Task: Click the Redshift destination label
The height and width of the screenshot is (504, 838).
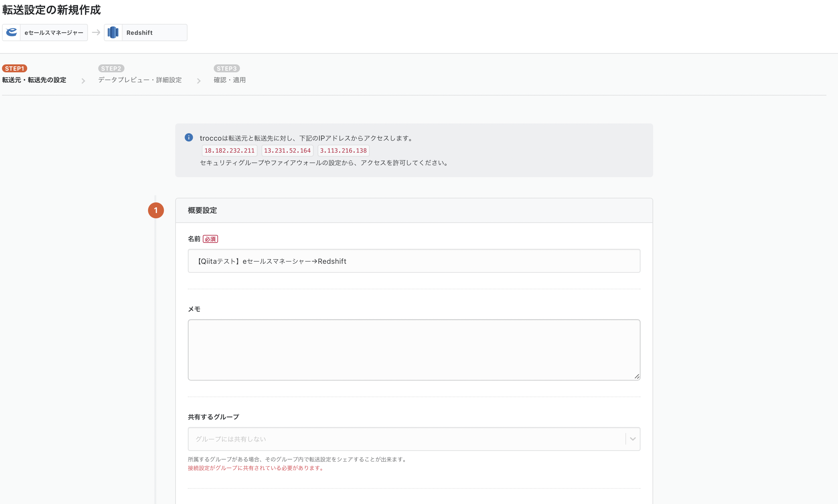Action: coord(139,33)
